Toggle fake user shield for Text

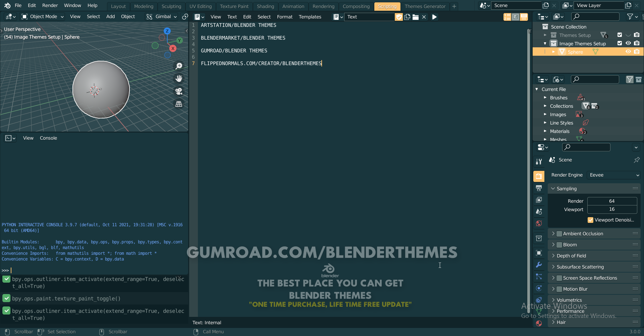(399, 17)
